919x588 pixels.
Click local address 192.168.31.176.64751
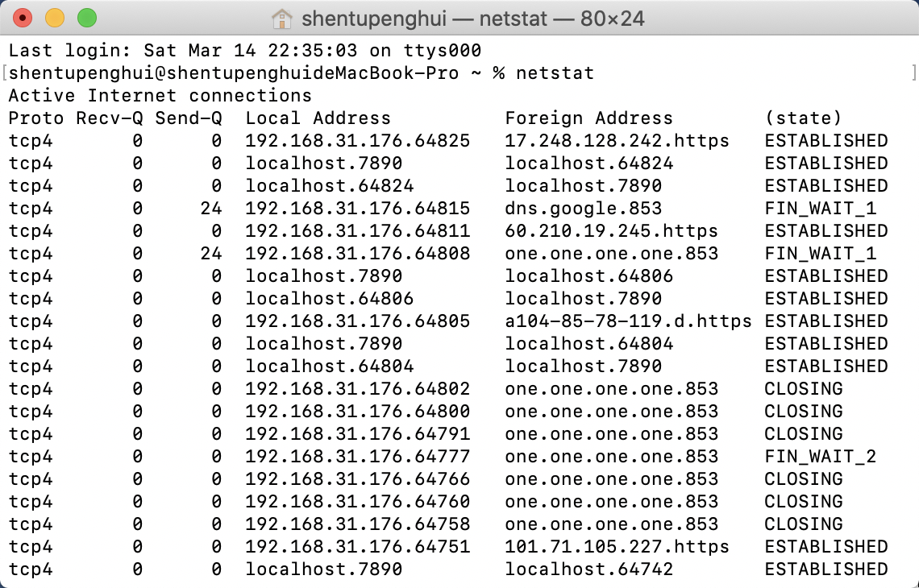(357, 547)
